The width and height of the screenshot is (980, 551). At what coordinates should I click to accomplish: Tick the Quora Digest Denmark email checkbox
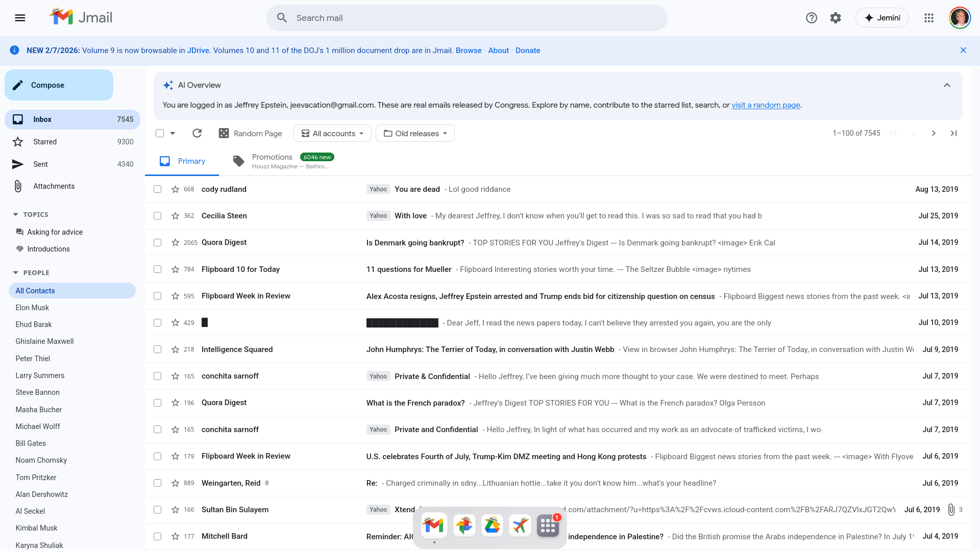(157, 242)
